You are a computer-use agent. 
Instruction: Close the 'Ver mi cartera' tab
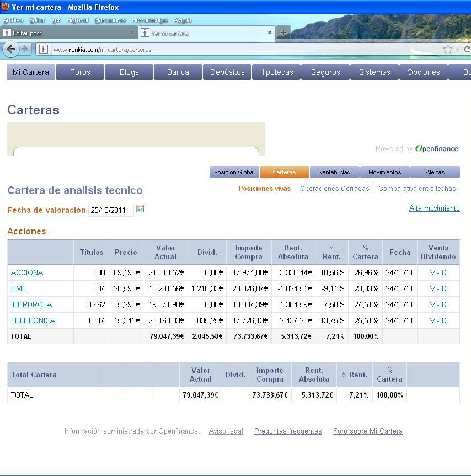(270, 33)
